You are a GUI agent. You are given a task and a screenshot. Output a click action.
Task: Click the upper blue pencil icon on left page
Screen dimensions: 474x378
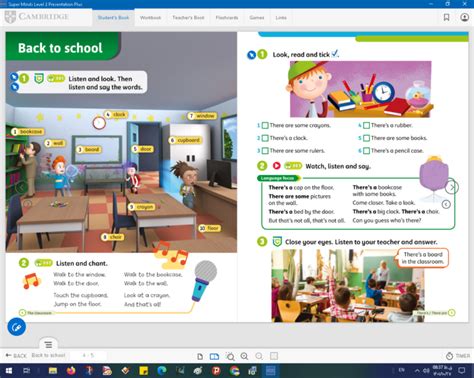coord(14,77)
